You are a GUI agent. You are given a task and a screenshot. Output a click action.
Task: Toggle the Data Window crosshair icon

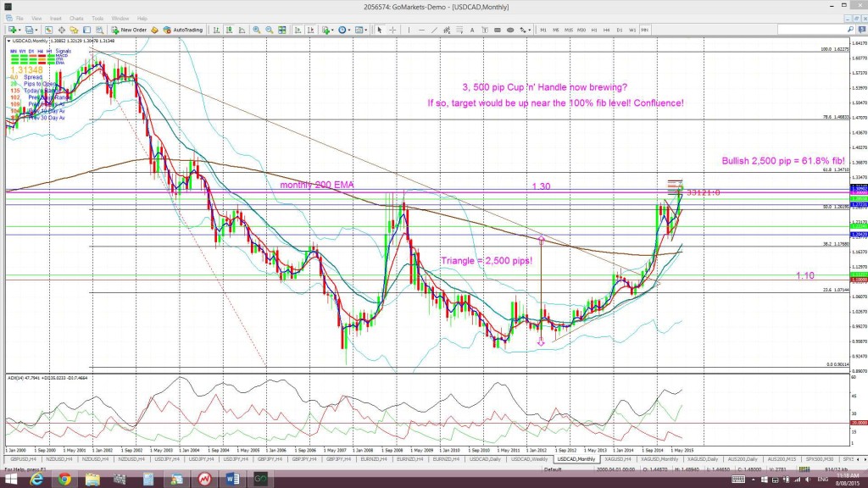(61, 30)
